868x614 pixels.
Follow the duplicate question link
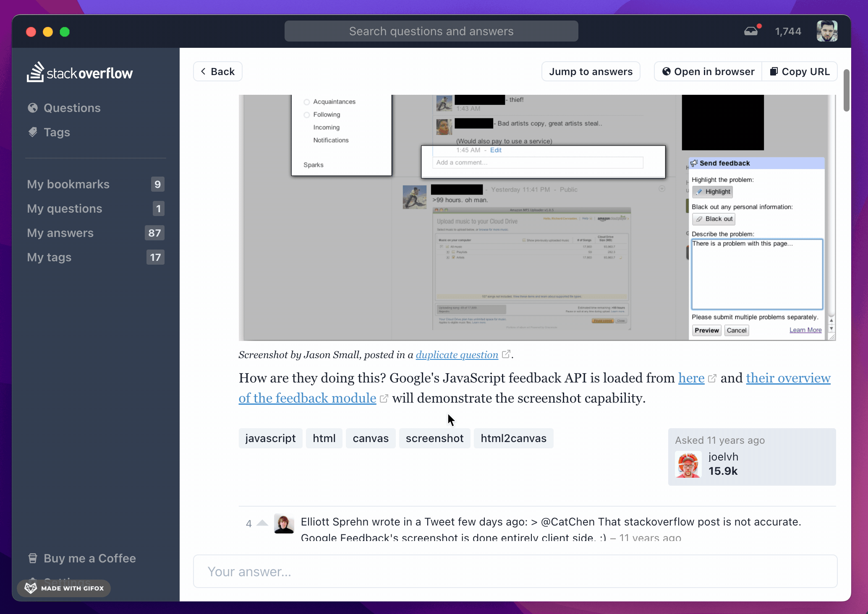pyautogui.click(x=457, y=355)
